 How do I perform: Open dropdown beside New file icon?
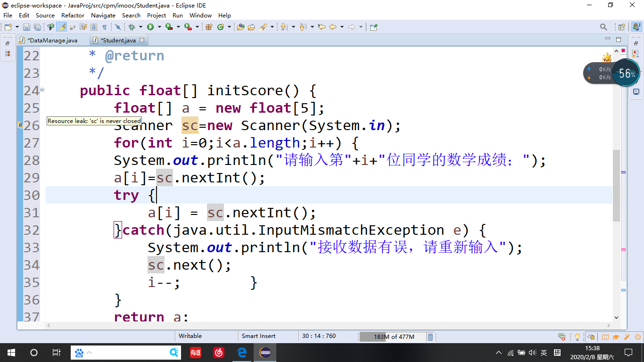pyautogui.click(x=17, y=27)
